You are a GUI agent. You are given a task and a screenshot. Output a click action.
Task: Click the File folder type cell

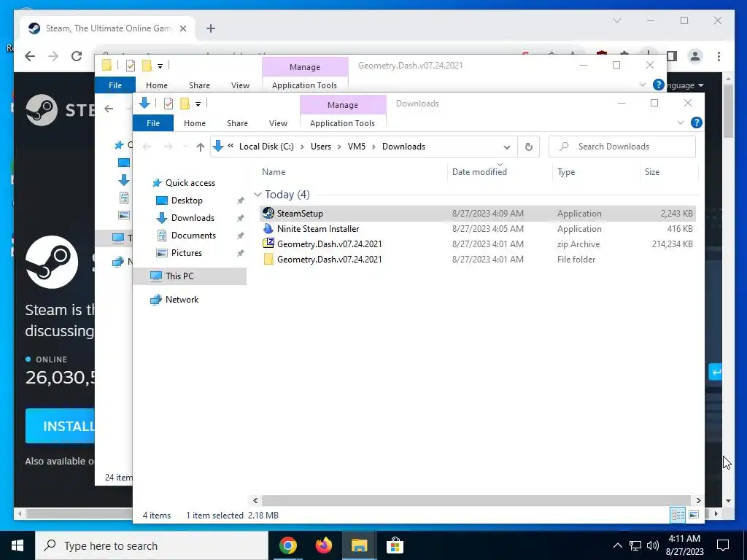click(x=576, y=259)
